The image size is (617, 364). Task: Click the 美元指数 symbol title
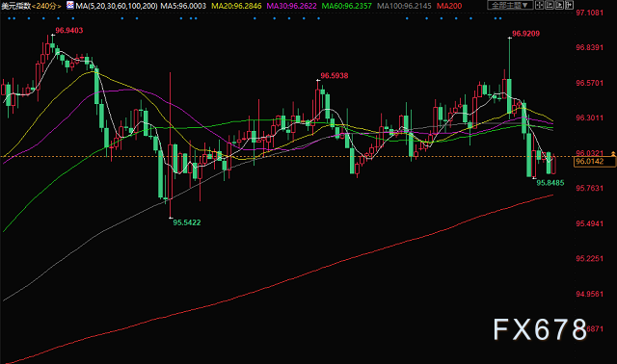15,6
